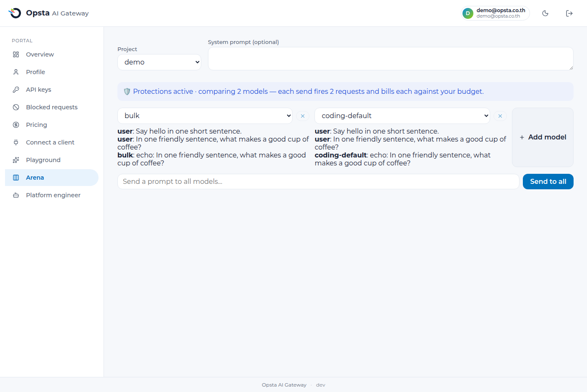The width and height of the screenshot is (587, 392).
Task: Open the demo@opsta.co.th account badge
Action: point(495,13)
